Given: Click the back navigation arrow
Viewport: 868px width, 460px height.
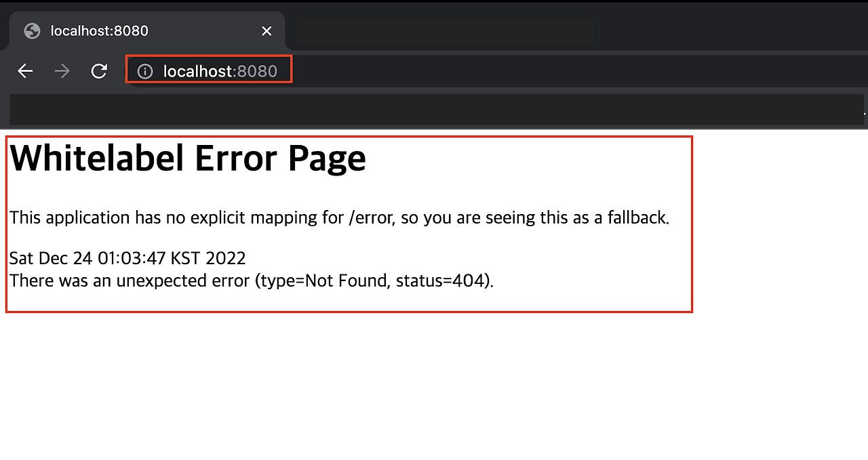Looking at the screenshot, I should coord(25,70).
